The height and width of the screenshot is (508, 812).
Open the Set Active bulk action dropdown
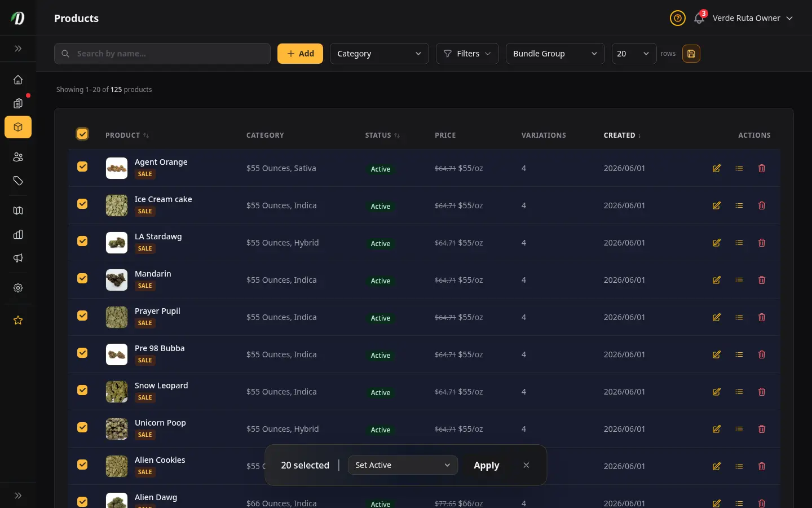tap(403, 465)
